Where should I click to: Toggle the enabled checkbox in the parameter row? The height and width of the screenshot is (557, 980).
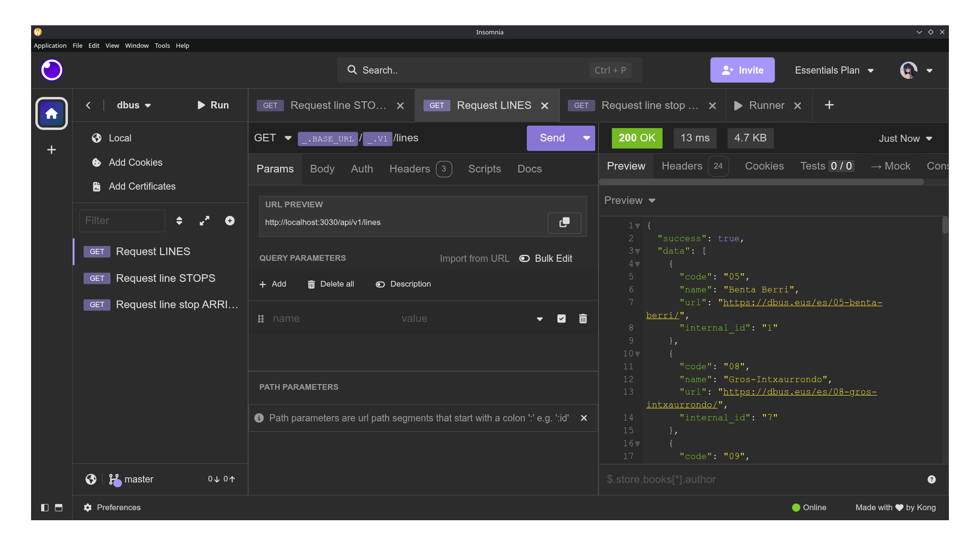click(561, 318)
